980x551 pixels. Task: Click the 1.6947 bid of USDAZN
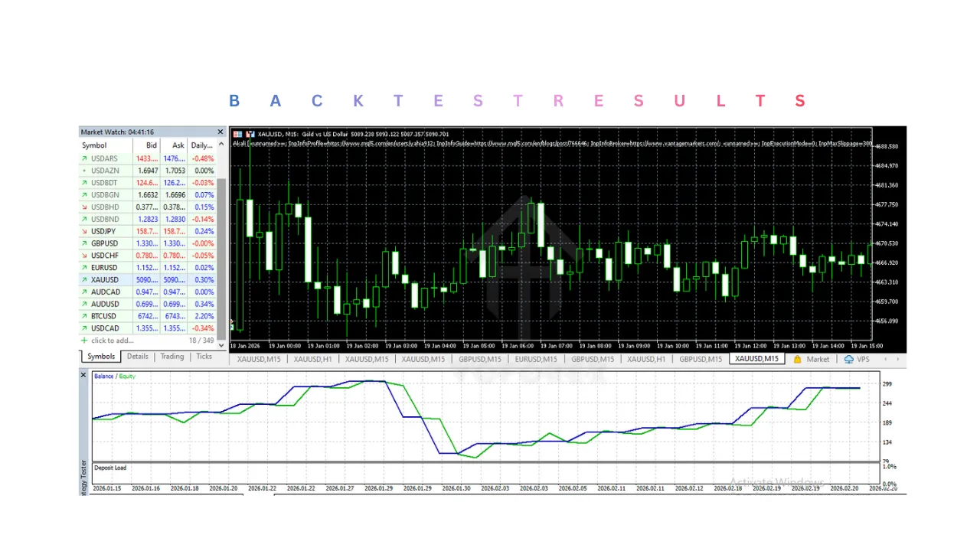pos(149,171)
